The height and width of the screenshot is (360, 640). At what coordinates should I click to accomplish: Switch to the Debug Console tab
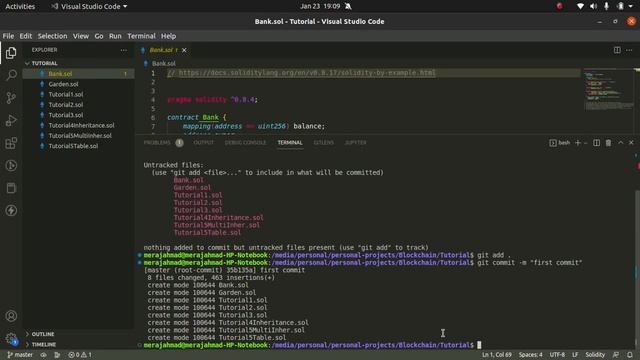[x=245, y=143]
